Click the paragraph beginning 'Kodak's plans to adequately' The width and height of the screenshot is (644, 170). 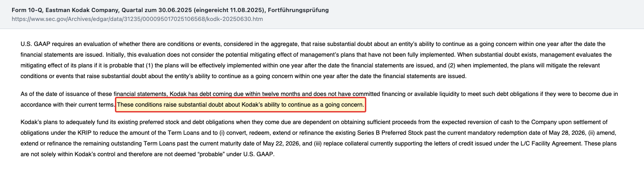point(319,137)
